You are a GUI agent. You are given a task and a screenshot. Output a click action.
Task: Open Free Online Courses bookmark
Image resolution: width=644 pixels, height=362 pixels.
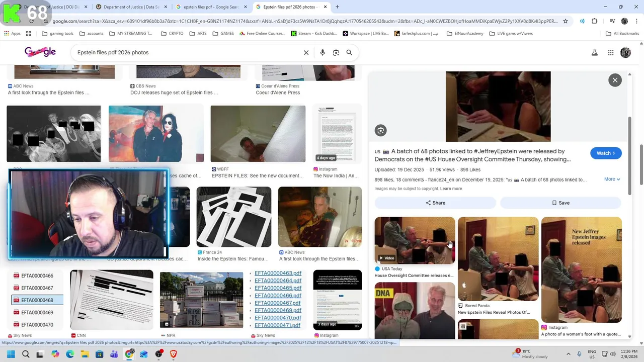262,34
